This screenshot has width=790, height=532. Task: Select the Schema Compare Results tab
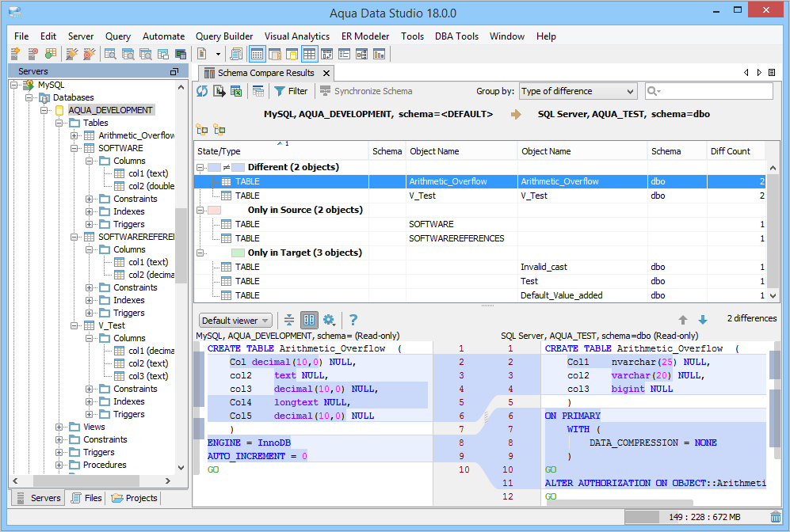pos(266,73)
